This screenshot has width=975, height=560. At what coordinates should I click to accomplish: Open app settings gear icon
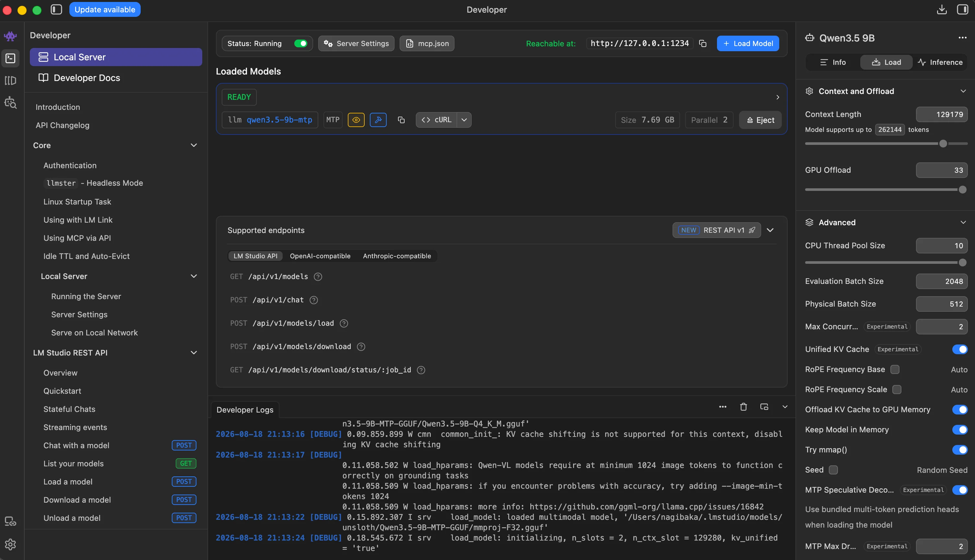[10, 544]
